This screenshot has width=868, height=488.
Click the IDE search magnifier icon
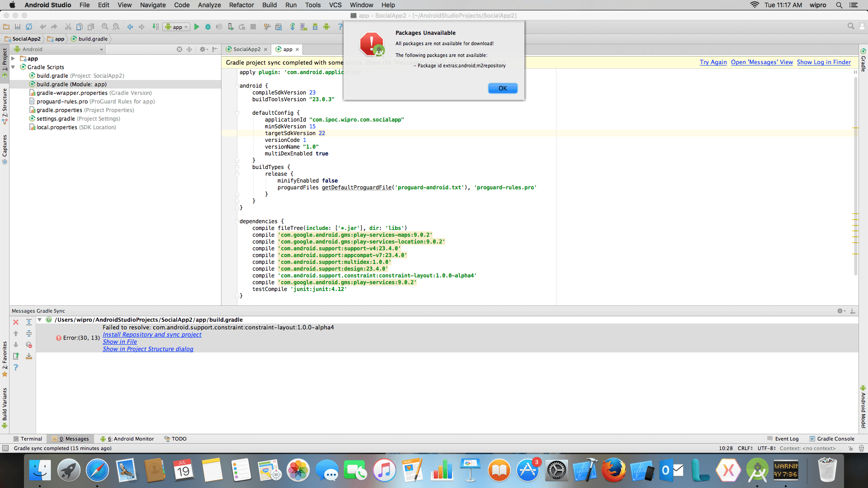[851, 26]
